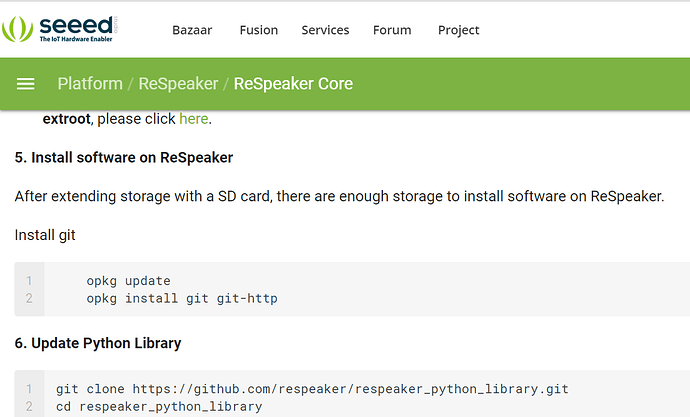Click the 'After extending storage' paragraph
The width and height of the screenshot is (690, 417).
click(x=339, y=196)
